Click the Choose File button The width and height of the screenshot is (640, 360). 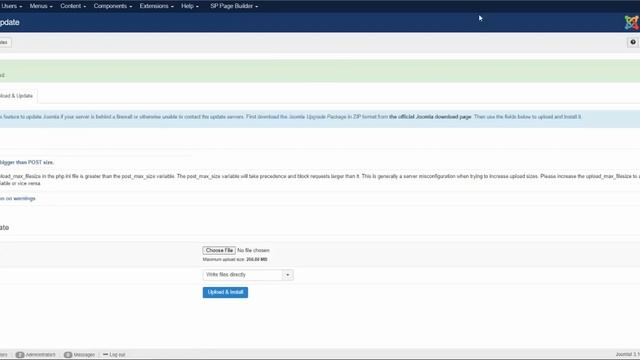click(x=219, y=250)
